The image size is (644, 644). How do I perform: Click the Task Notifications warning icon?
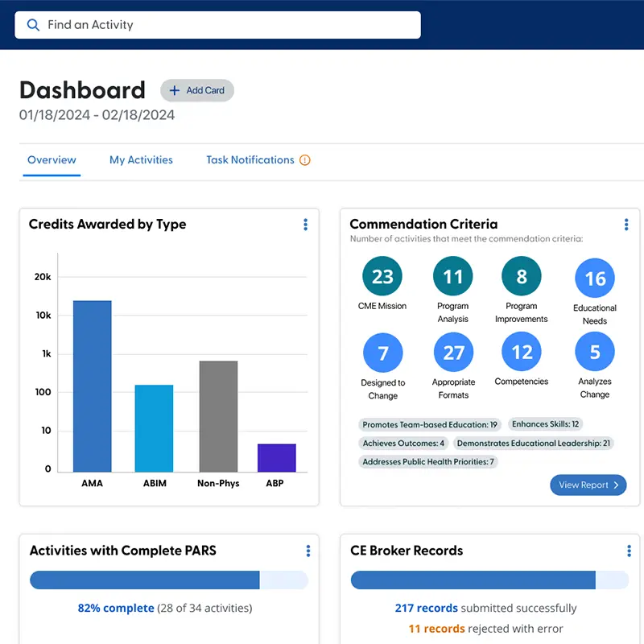pos(304,159)
